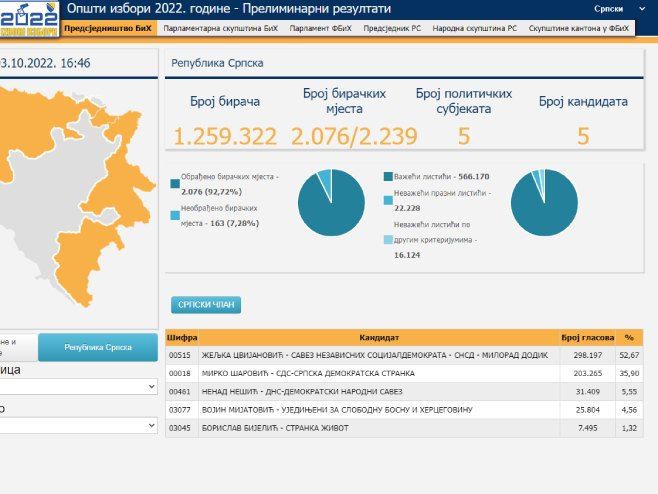Click the Број гласова column header
Image resolution: width=658 pixels, height=494 pixels.
[x=586, y=338]
